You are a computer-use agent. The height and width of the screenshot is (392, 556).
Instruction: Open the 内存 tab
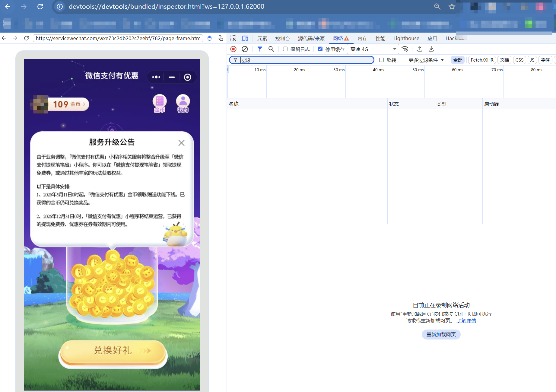362,38
